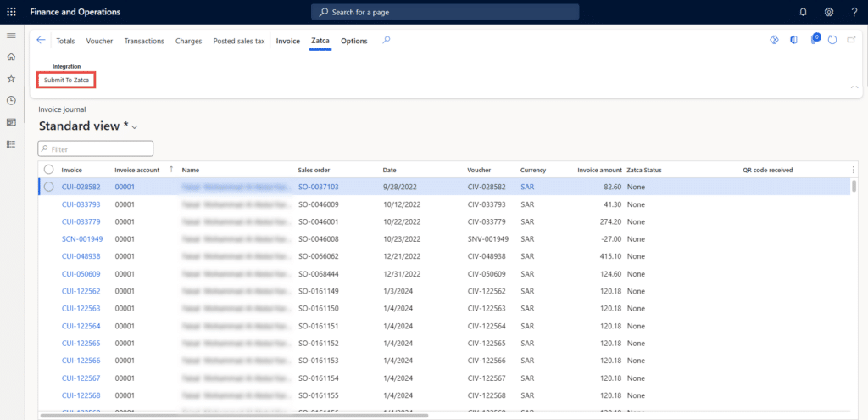Select date 10/22/2022 cell
Viewport: 868px width, 420px height.
pos(402,222)
